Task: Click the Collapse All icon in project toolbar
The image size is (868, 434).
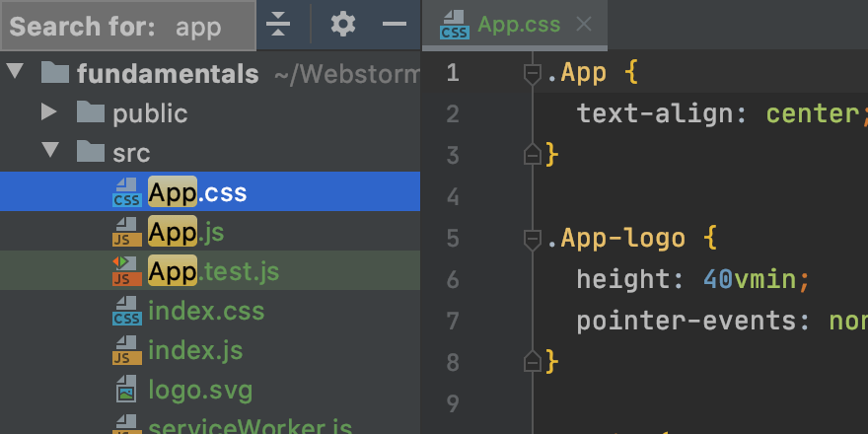Action: tap(279, 25)
